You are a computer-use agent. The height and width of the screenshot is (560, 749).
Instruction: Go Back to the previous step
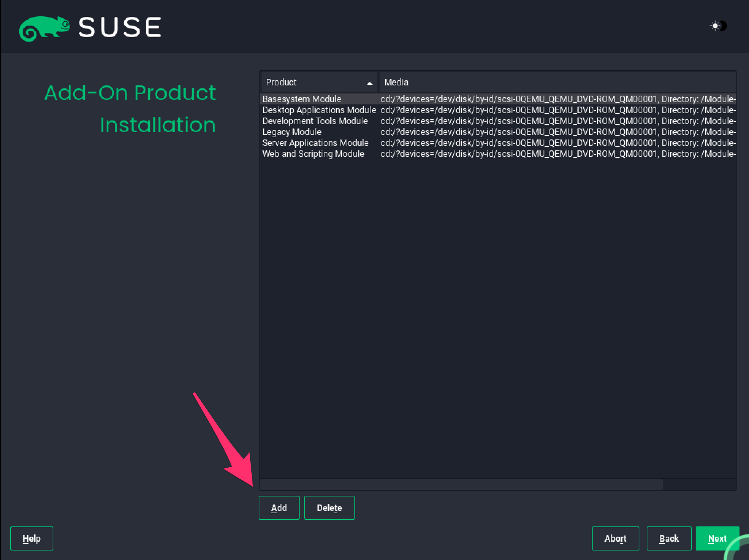669,538
